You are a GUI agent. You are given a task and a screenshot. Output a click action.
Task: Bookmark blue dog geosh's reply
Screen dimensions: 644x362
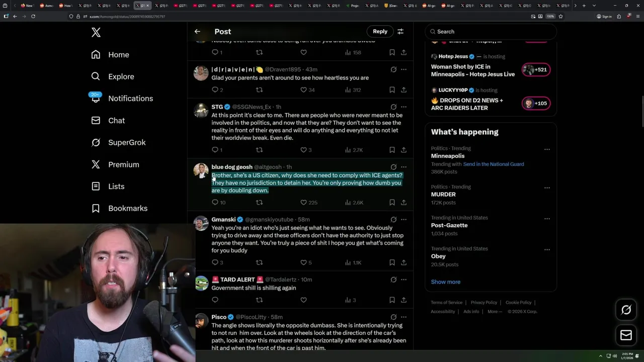392,203
